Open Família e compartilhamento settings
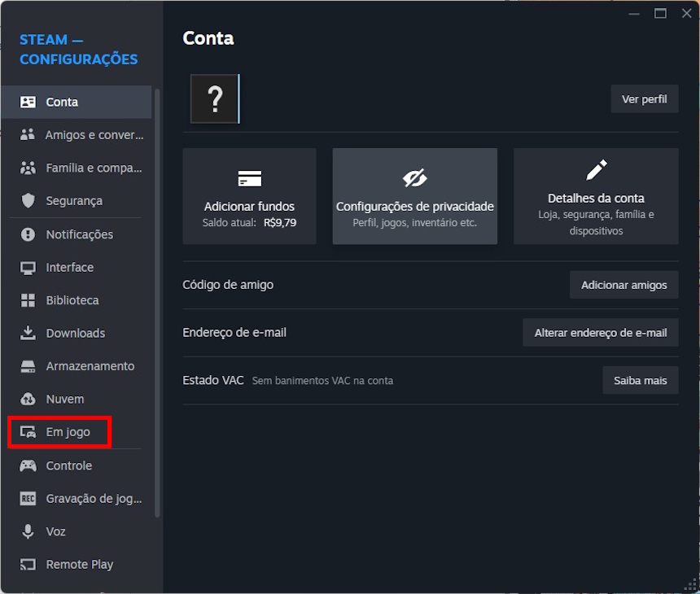The height and width of the screenshot is (594, 700). point(80,168)
